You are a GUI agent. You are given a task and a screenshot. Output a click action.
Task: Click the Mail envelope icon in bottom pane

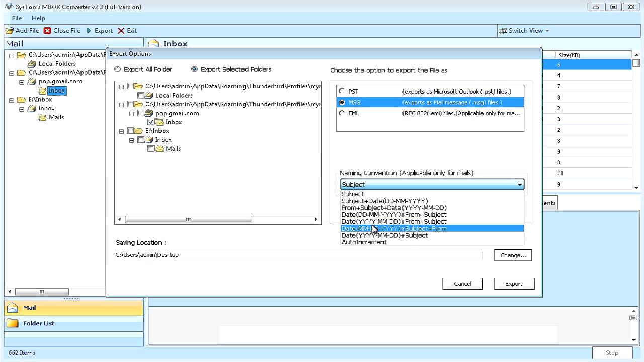tap(13, 308)
